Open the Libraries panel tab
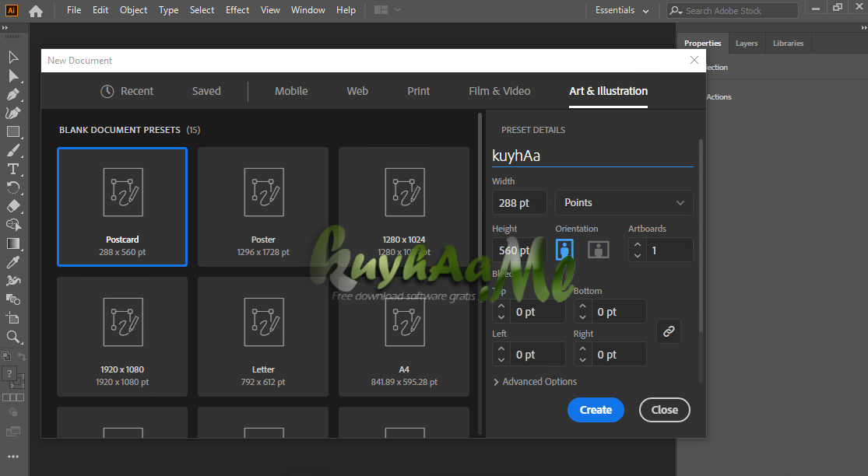 pos(789,43)
